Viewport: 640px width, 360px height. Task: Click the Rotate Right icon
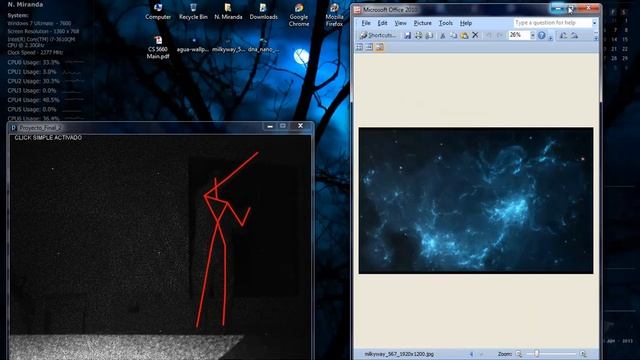(x=574, y=36)
